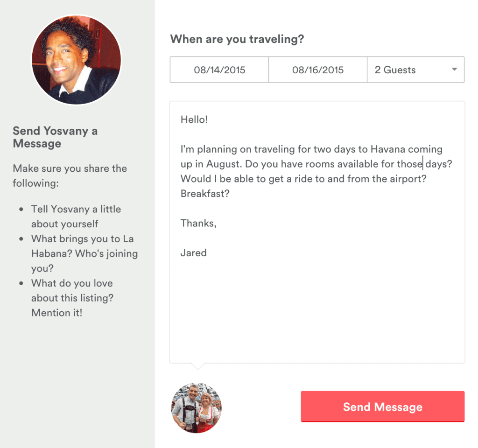Place cursor after "Hello!" in message

208,119
